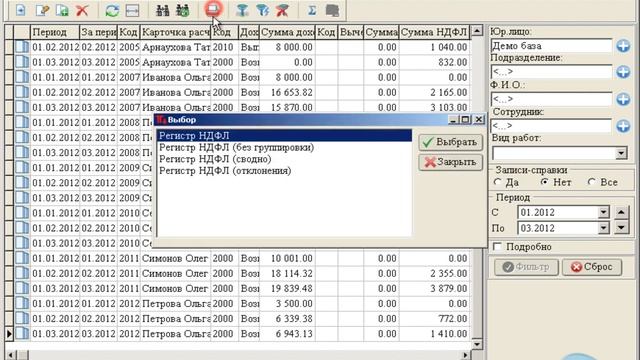The image size is (640, 360).
Task: Click the plain funnel filter icon
Action: [x=242, y=10]
